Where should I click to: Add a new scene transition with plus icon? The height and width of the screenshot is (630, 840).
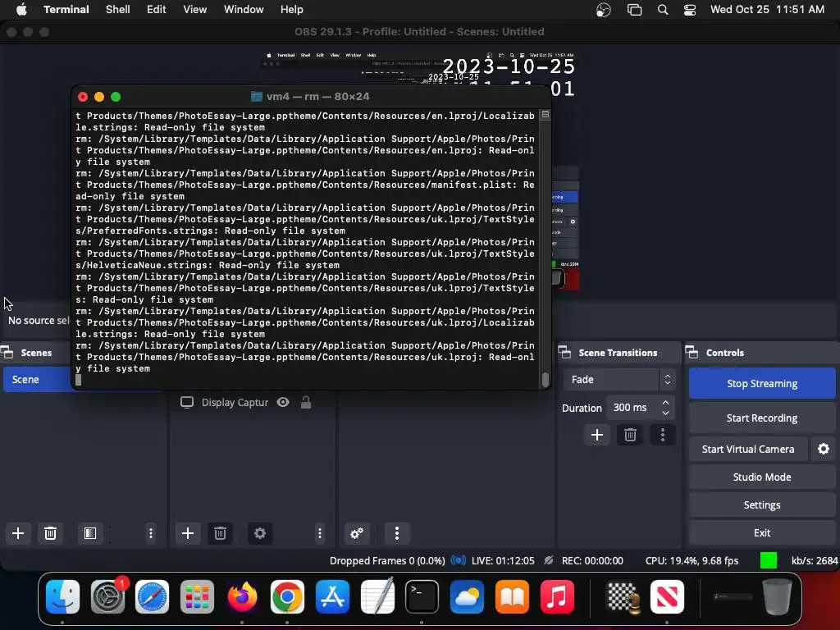tap(597, 435)
